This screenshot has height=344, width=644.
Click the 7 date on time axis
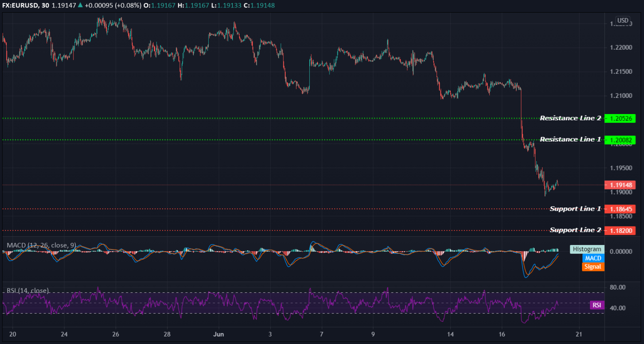pyautogui.click(x=322, y=334)
